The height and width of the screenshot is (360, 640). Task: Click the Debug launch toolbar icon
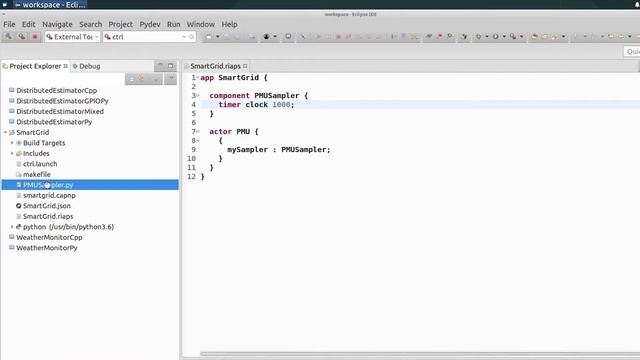click(x=478, y=37)
